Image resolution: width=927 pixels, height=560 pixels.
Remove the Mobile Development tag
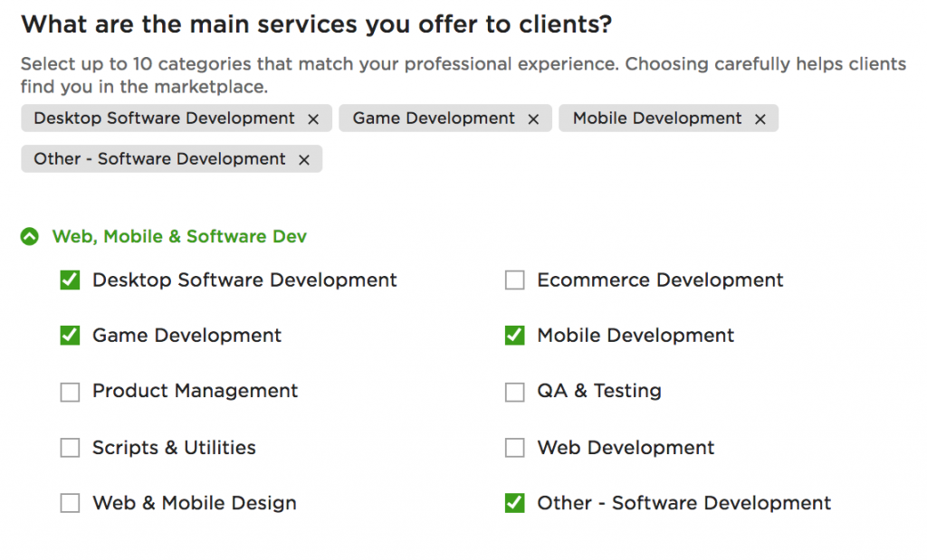pyautogui.click(x=760, y=119)
